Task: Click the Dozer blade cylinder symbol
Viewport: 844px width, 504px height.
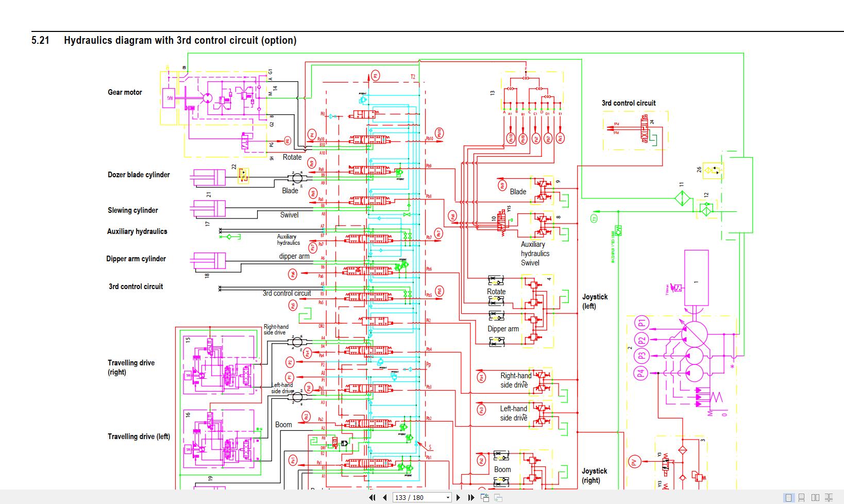Action: 209,177
